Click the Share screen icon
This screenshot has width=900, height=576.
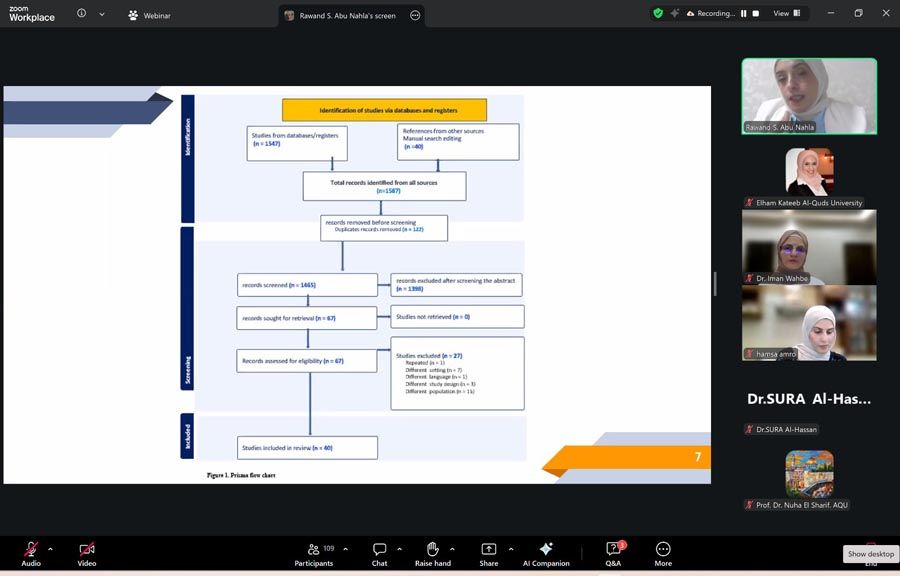click(488, 549)
